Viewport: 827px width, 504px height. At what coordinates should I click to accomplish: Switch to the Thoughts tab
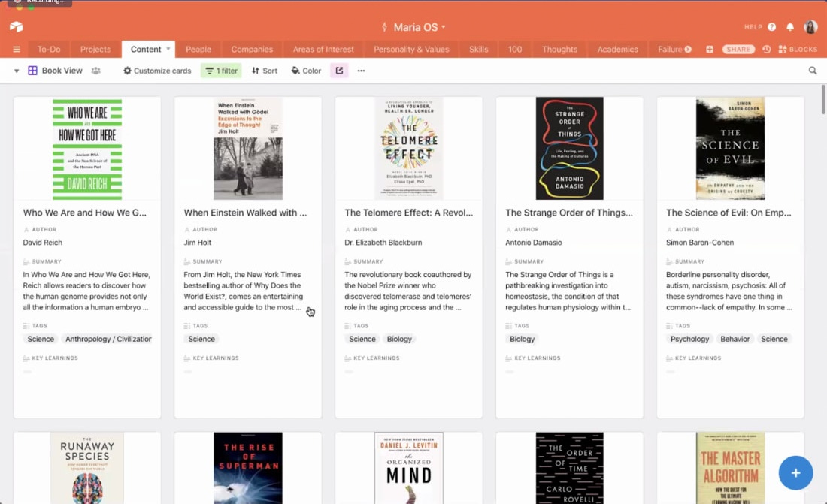click(559, 50)
